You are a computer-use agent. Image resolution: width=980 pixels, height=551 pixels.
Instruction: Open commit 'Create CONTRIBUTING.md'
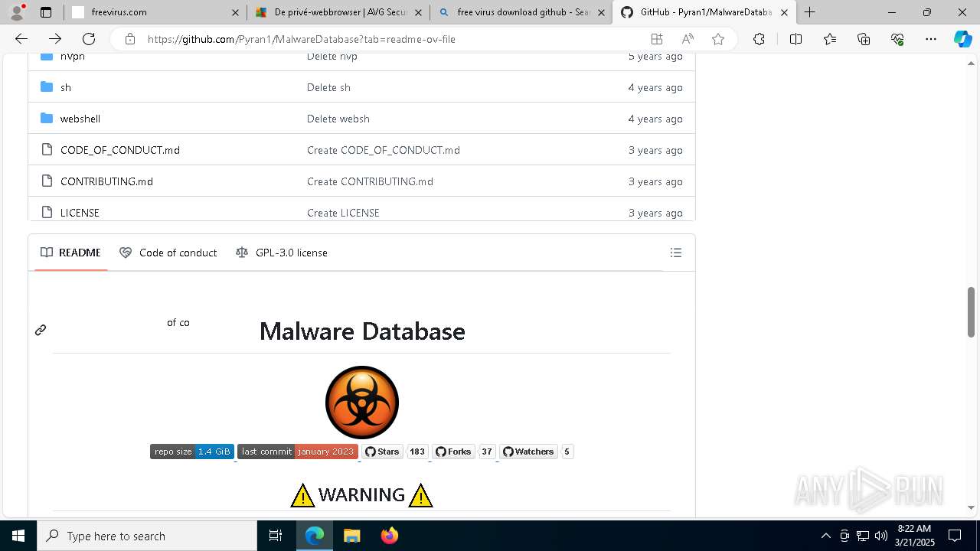coord(370,181)
